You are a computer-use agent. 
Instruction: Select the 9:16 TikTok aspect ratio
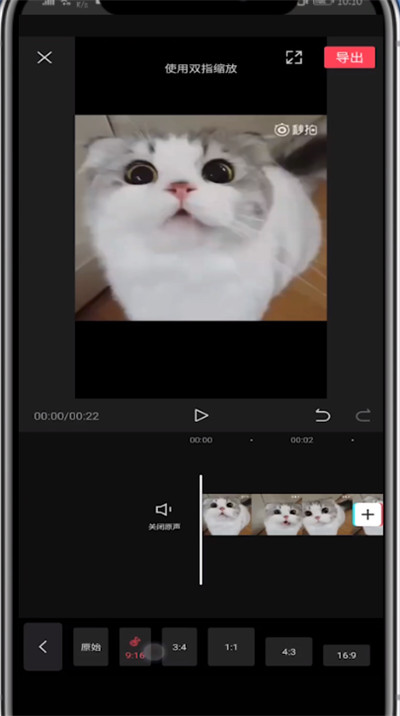[x=135, y=647]
